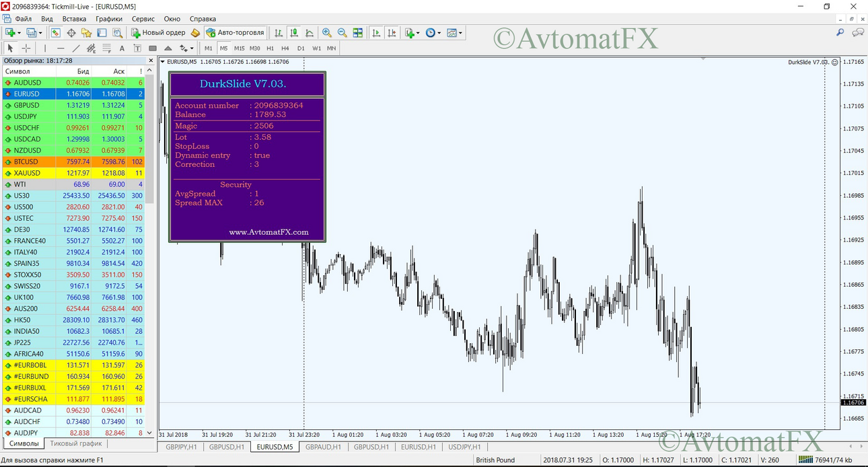
Task: Toggle H4 timeframe button
Action: 285,48
